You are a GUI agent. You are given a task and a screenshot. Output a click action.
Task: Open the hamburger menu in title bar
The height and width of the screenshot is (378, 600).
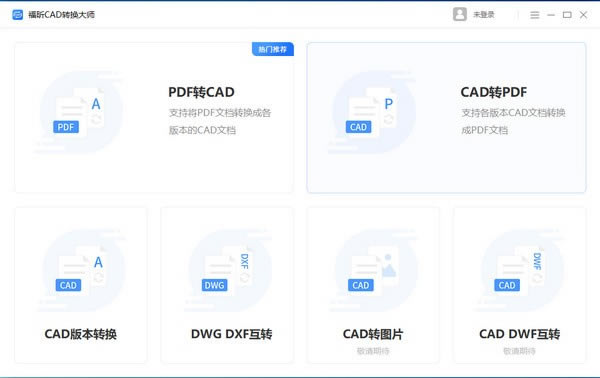tap(535, 15)
